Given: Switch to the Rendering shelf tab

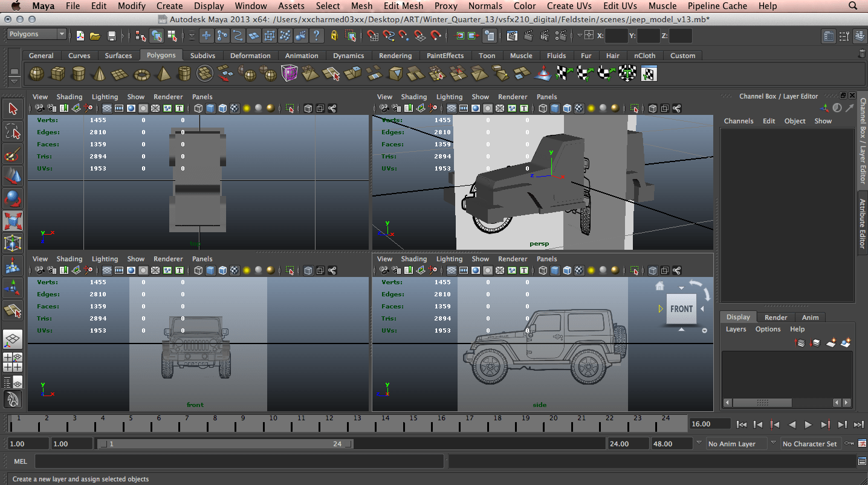Looking at the screenshot, I should 395,56.
